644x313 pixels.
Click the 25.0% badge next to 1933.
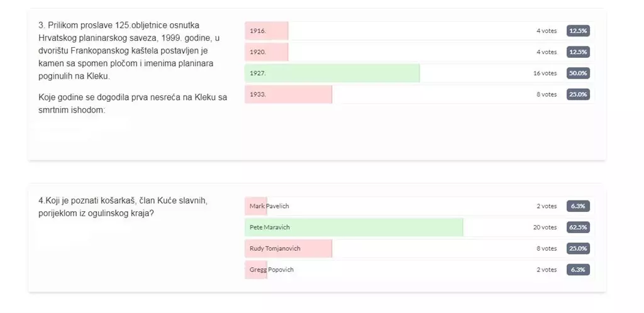click(578, 94)
